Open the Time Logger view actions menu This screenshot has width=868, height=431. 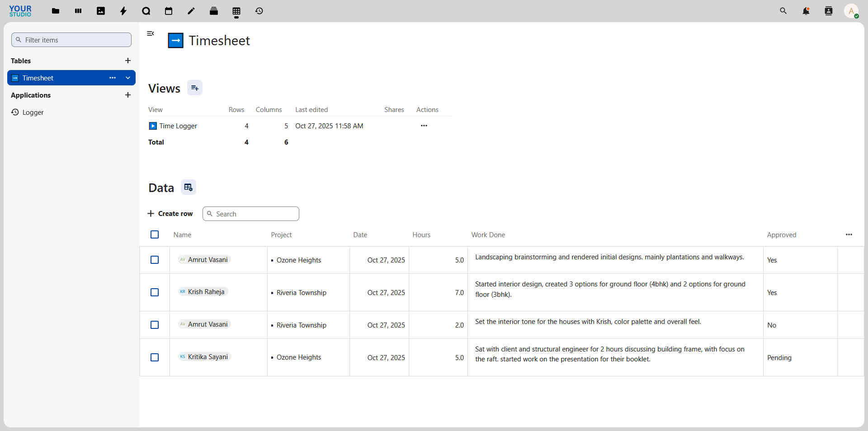tap(424, 126)
